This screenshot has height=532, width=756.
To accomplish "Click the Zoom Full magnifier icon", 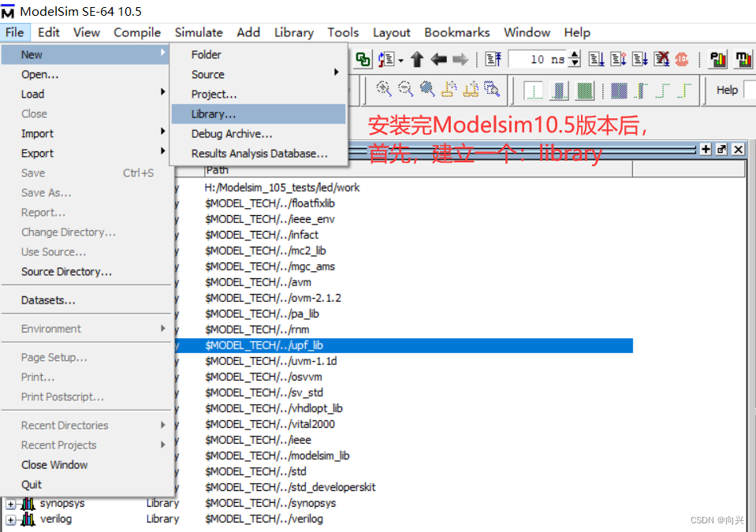I will point(426,89).
